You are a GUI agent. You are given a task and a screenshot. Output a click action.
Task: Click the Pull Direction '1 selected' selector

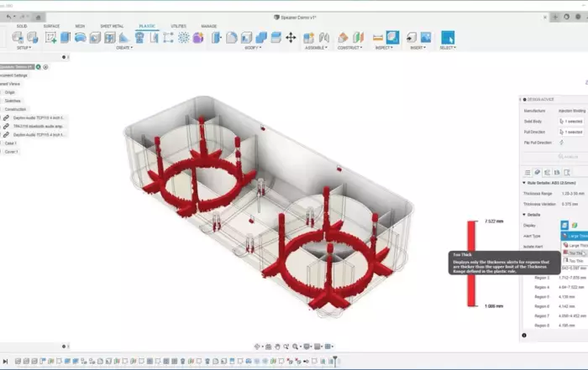(x=571, y=132)
